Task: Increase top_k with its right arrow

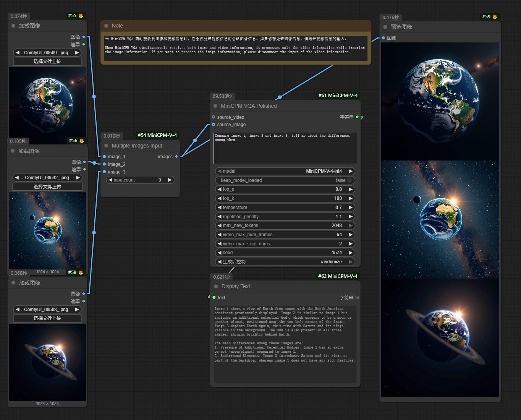Action: (350, 198)
